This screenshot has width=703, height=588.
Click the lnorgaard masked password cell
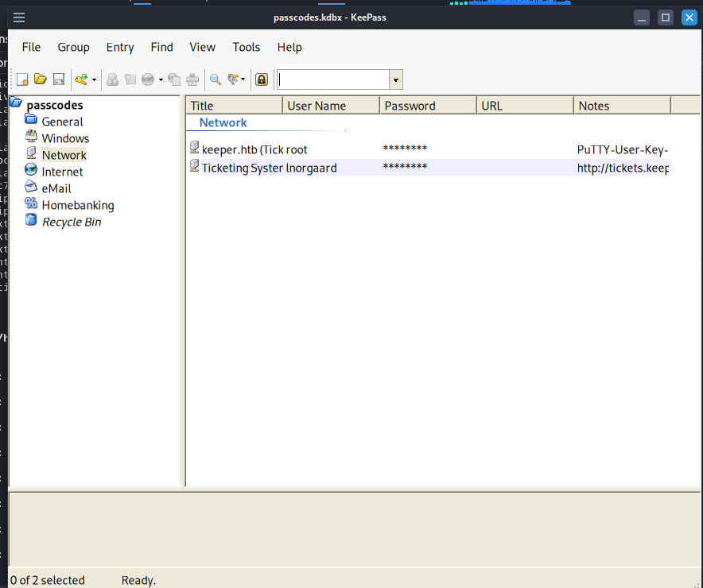tap(405, 167)
